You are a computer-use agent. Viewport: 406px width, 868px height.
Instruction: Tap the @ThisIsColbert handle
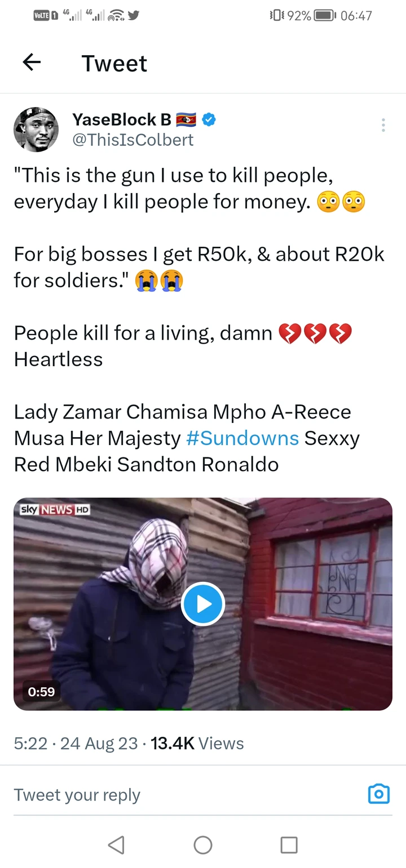pyautogui.click(x=133, y=140)
